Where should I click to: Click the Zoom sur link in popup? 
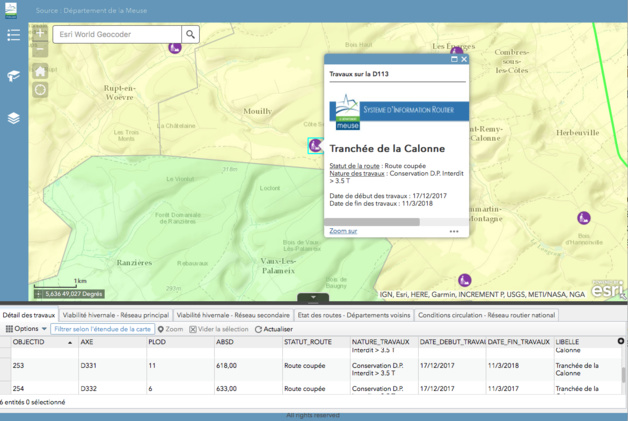(343, 231)
